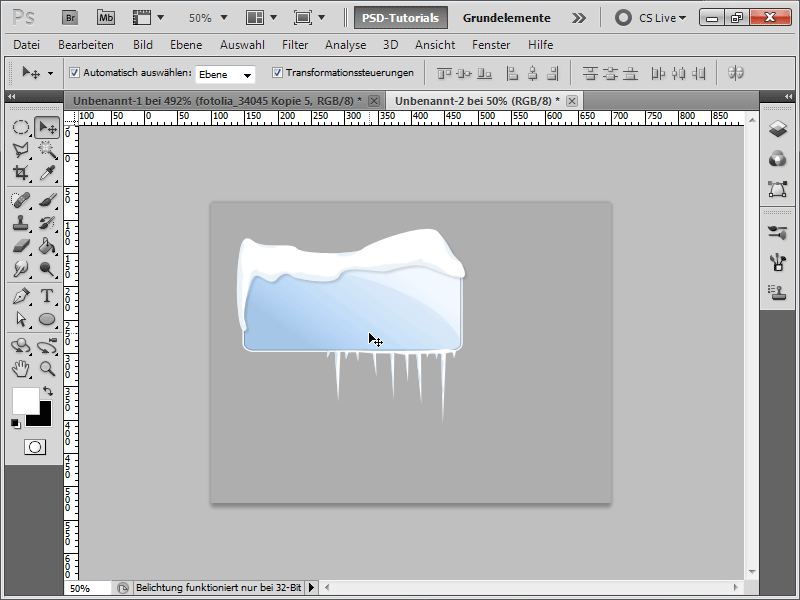Image resolution: width=800 pixels, height=600 pixels.
Task: Select the Pen tool
Action: pos(20,296)
